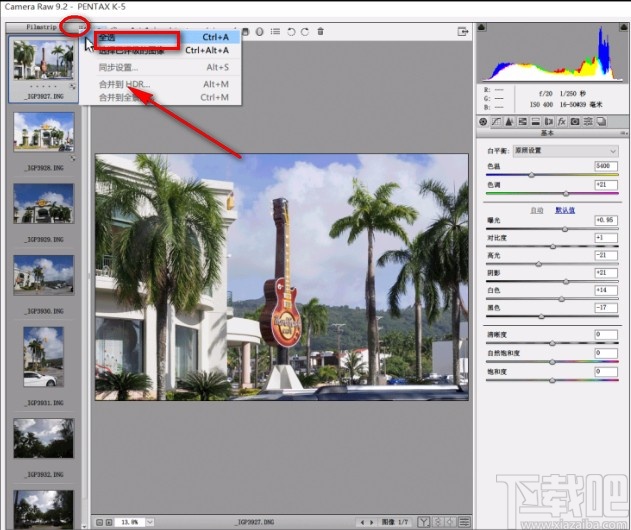Open the Filmstrip panel menu icon
Viewport: 631px width, 530px height.
pyautogui.click(x=82, y=27)
